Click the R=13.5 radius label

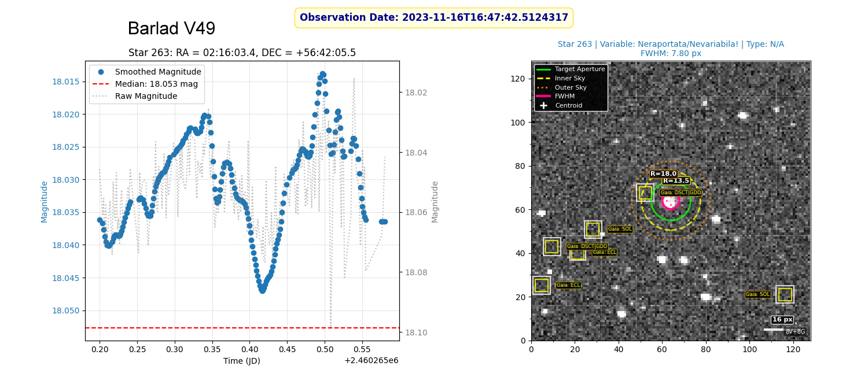[x=676, y=181]
